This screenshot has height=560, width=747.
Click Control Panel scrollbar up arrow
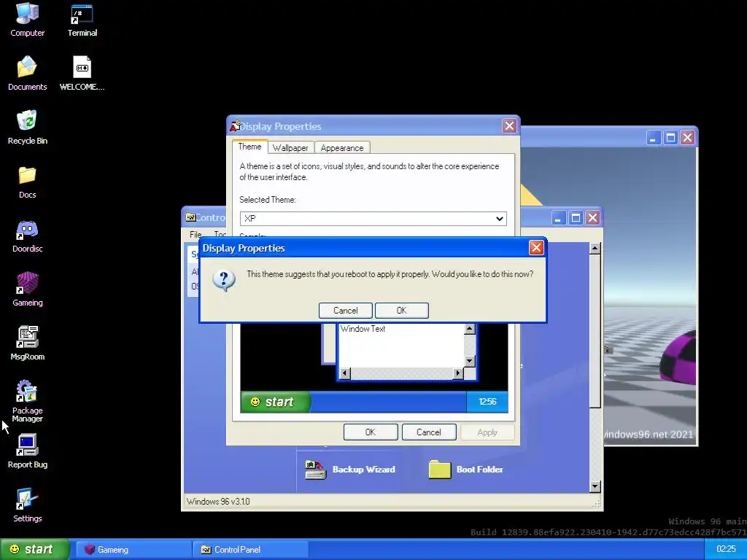(x=595, y=248)
